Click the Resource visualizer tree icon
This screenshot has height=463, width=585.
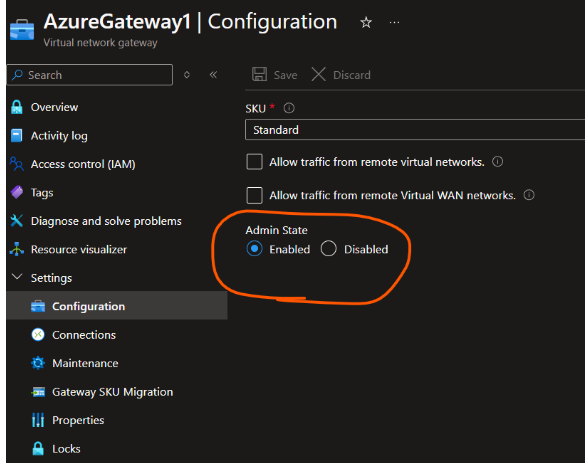[x=17, y=249]
